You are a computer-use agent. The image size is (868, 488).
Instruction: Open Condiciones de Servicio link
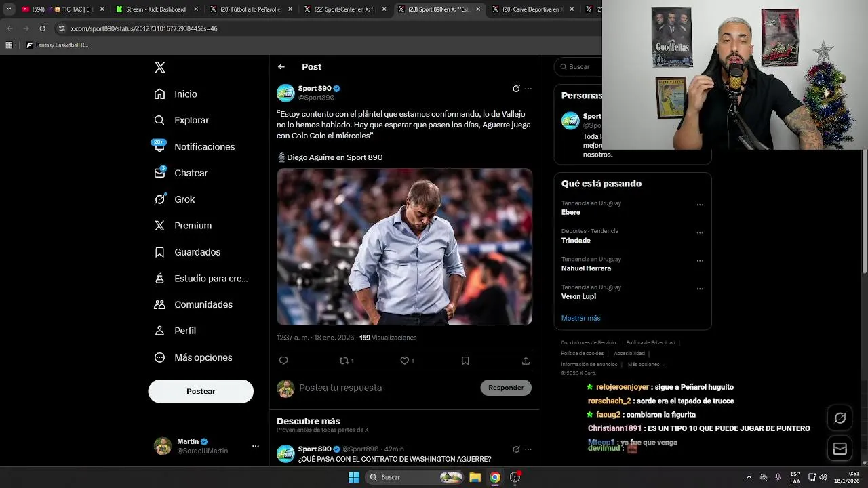(x=589, y=343)
